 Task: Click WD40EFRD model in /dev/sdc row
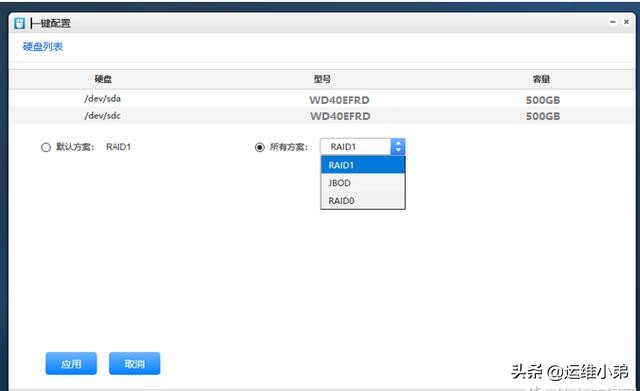340,116
